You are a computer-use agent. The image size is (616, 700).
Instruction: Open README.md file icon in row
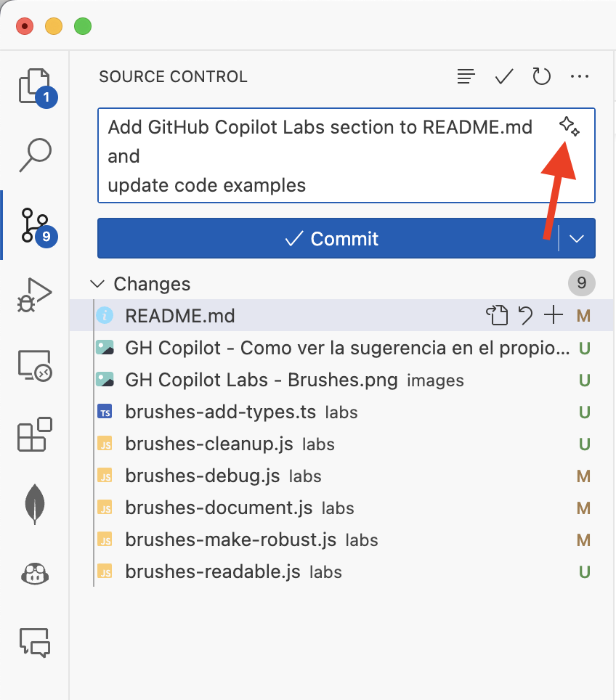(497, 316)
